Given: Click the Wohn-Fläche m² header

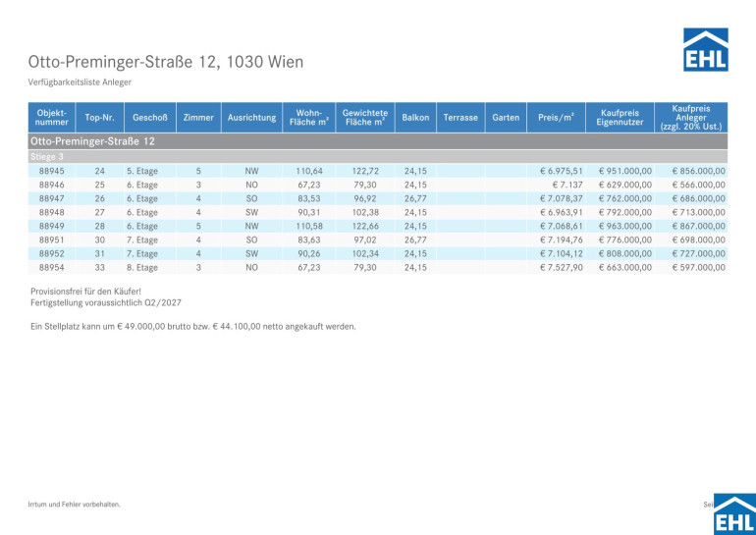Looking at the screenshot, I should [x=309, y=117].
